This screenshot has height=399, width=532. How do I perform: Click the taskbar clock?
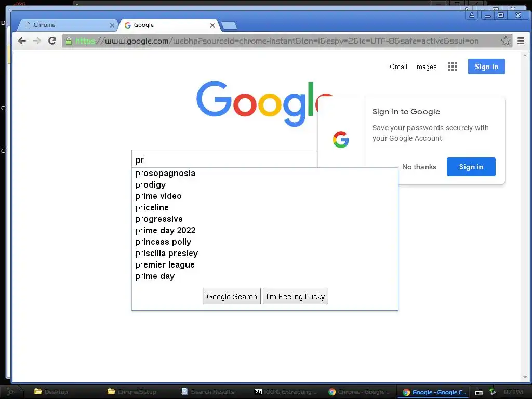[513, 392]
